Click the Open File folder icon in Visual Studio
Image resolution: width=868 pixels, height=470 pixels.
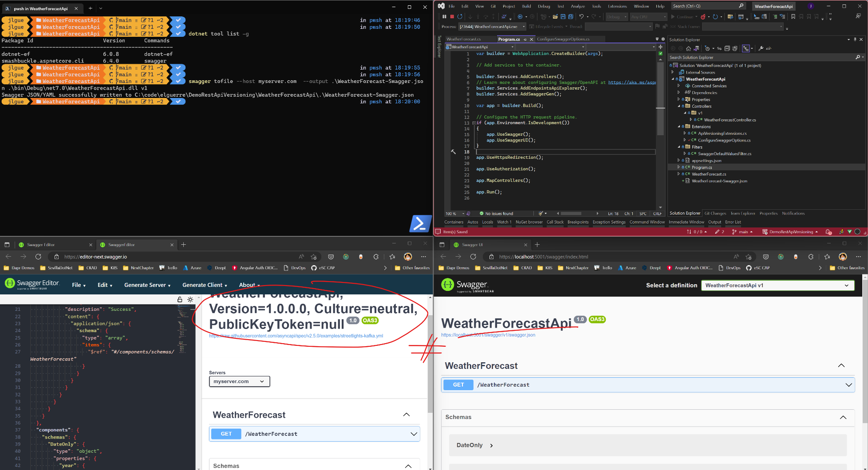[x=555, y=17]
